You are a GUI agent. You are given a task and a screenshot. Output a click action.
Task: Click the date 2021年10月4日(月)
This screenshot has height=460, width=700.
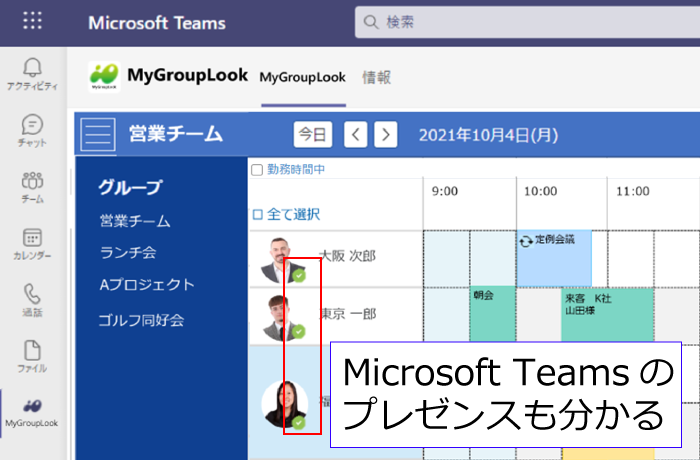(489, 135)
